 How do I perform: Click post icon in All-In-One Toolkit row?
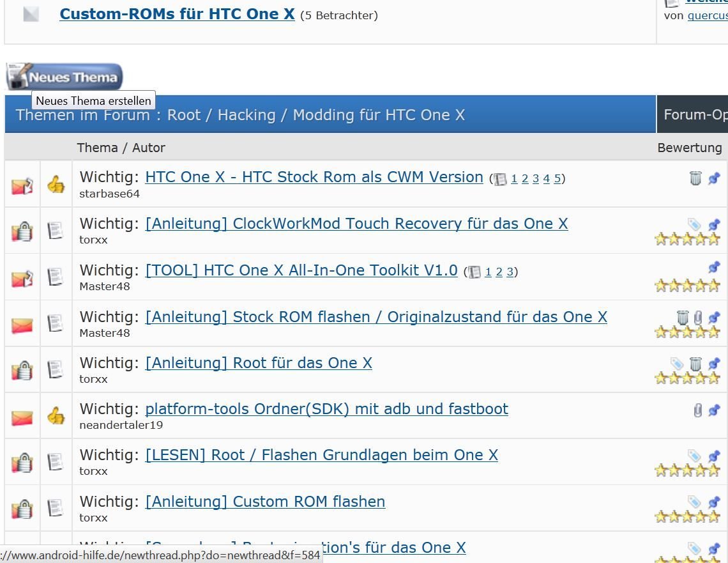click(x=56, y=277)
